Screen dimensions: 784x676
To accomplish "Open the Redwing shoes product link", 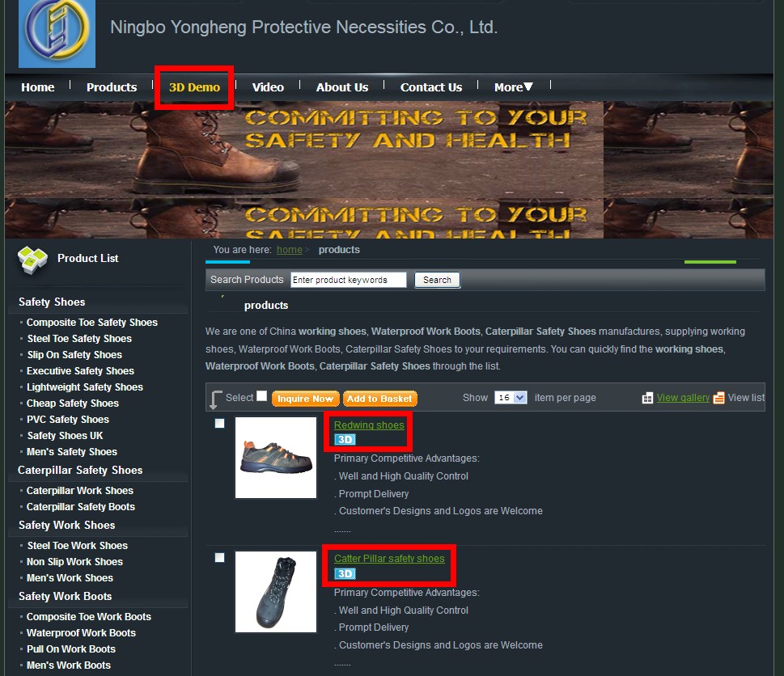I will pos(369,425).
